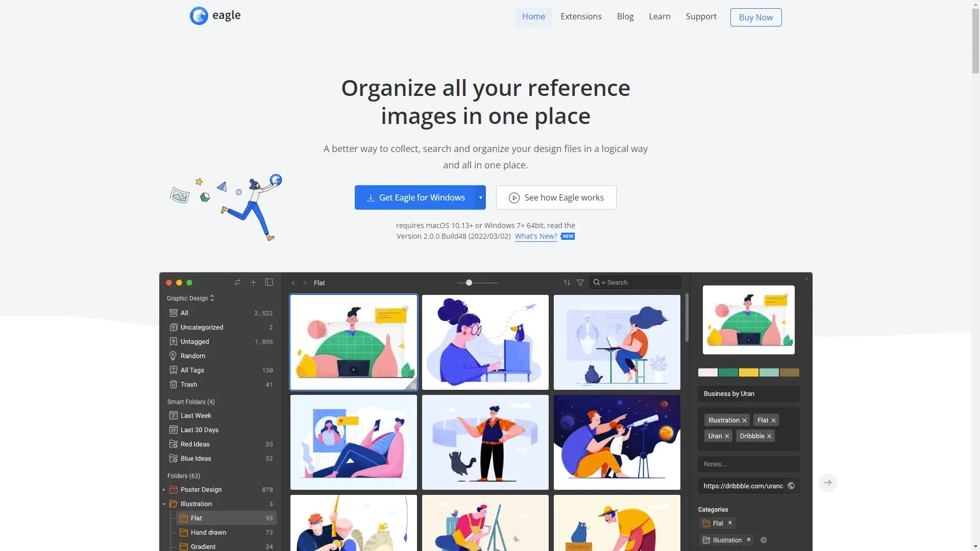
Task: Click the back navigation chevron
Action: [293, 283]
